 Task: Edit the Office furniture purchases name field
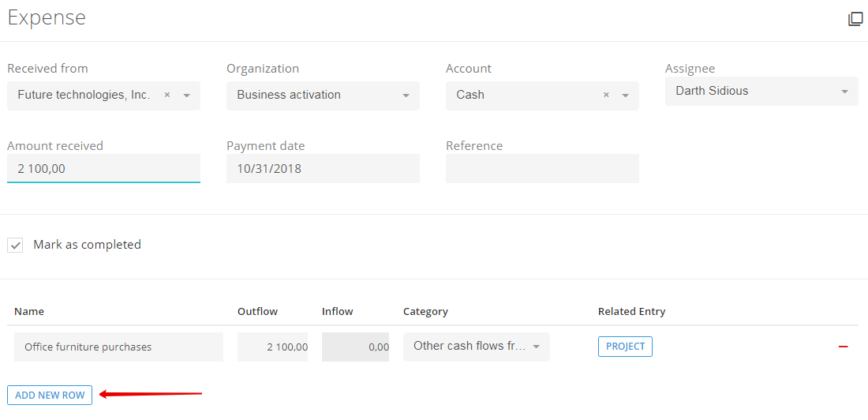coord(118,347)
